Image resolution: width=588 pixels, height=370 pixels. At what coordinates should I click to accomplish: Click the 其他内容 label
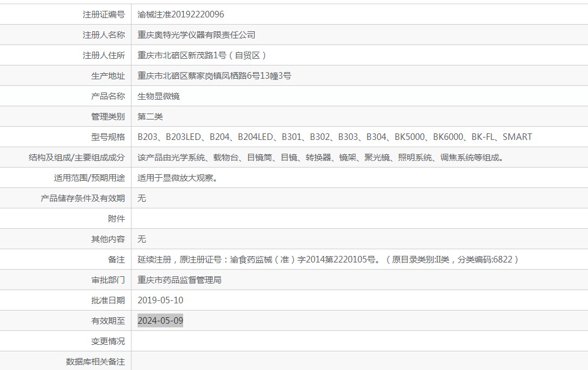(108, 239)
